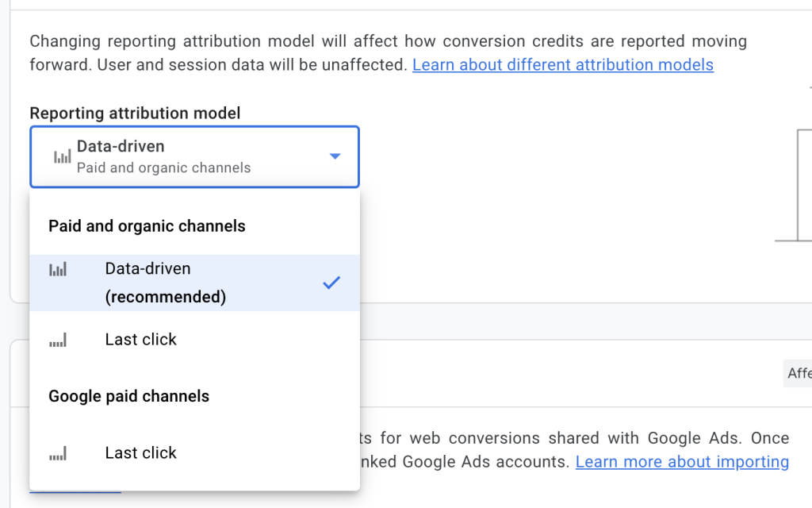This screenshot has width=812, height=508.
Task: Click the bars icon beside Data-driven (recommended)
Action: point(57,269)
